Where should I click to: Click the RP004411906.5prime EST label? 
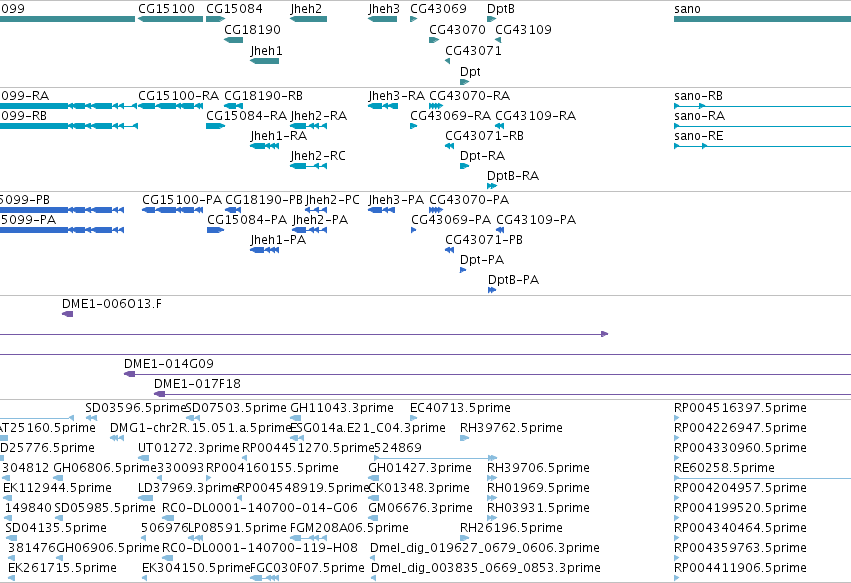740,568
